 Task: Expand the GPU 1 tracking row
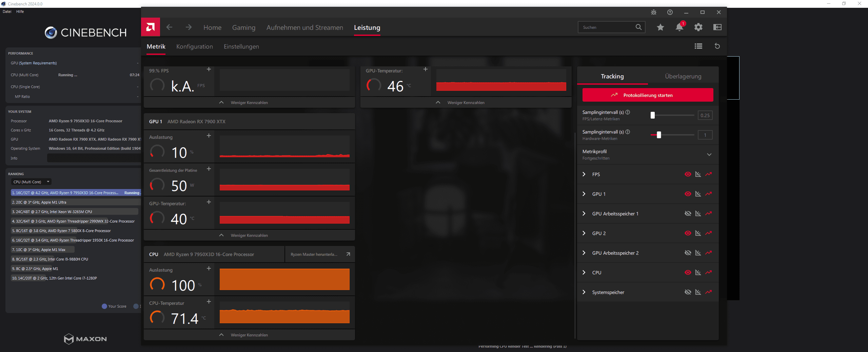(584, 194)
